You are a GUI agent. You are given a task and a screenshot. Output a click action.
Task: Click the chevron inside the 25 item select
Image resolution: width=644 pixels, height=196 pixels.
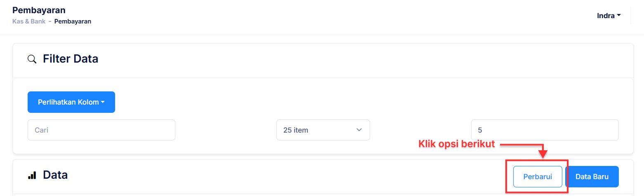pos(359,130)
